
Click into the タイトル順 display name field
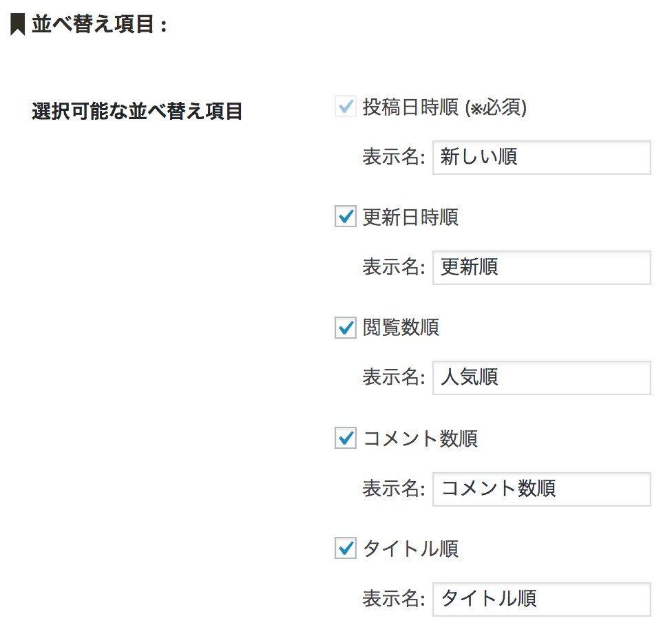click(541, 599)
